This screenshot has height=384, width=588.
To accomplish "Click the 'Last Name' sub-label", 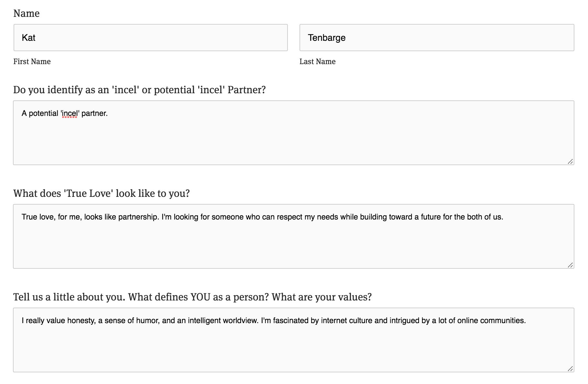I will click(x=317, y=62).
